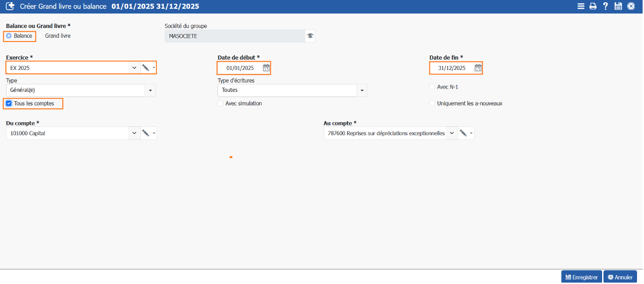The image size is (644, 284).
Task: Tick the Avec simulation checkbox
Action: 220,104
